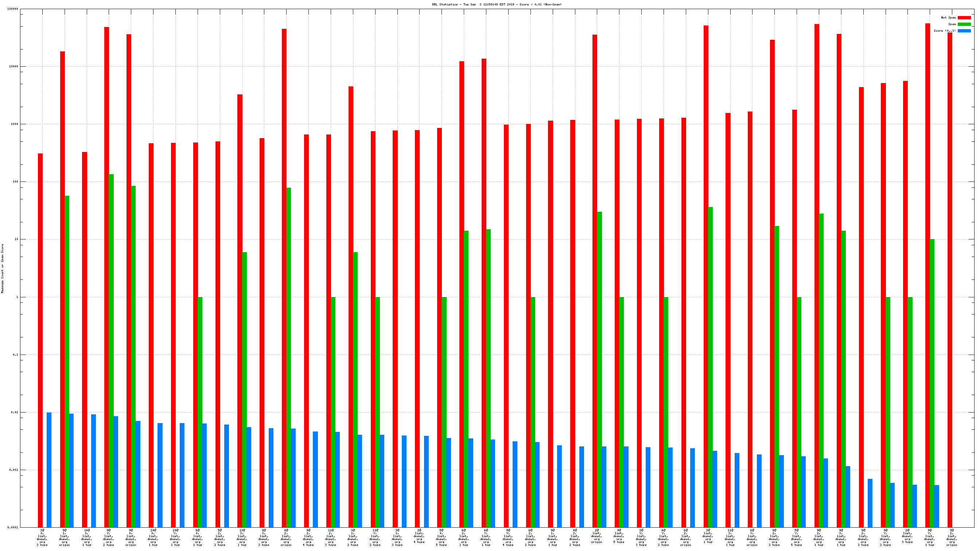This screenshot has height=551, width=980.
Task: Click the 14@ 3.list.dnswl.org 1 hop label
Action: pyautogui.click(x=87, y=537)
